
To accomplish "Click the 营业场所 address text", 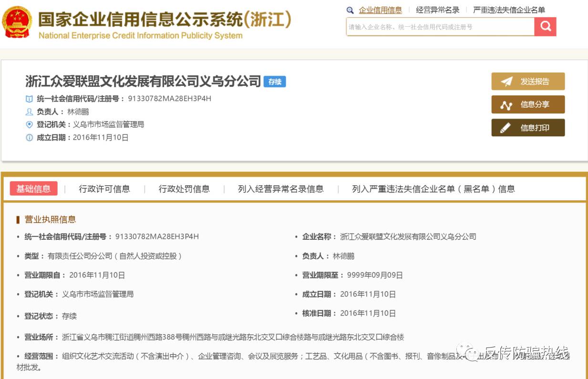I will 233,337.
